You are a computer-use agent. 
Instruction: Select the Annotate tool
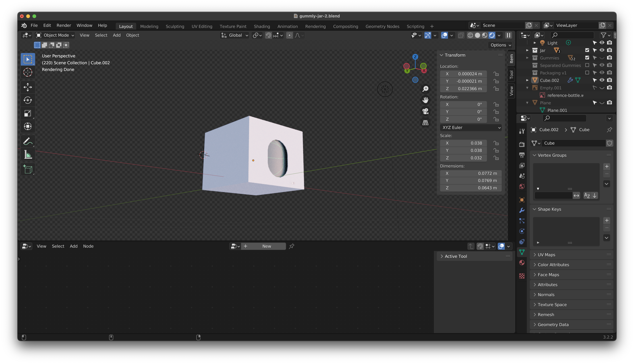coord(27,141)
